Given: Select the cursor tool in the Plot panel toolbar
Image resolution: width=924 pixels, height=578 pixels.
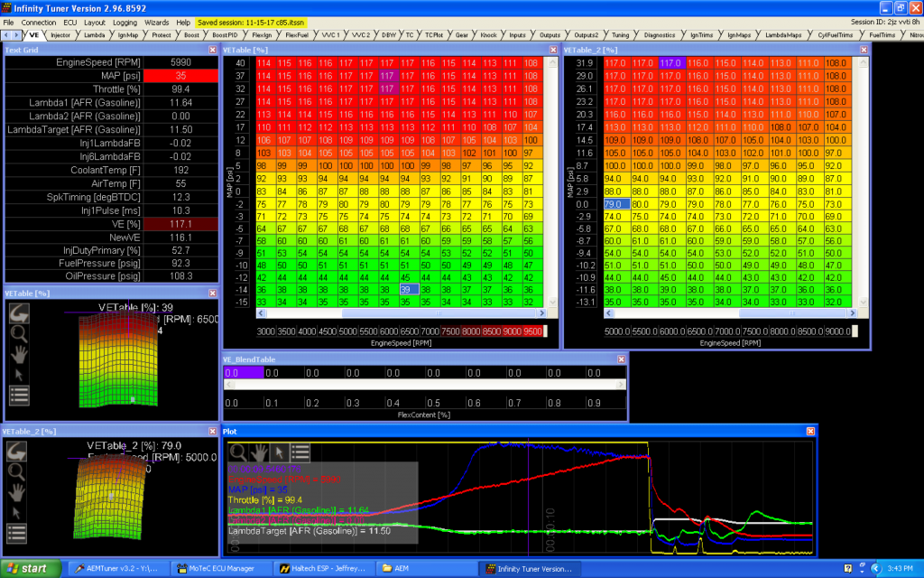Looking at the screenshot, I should (278, 453).
